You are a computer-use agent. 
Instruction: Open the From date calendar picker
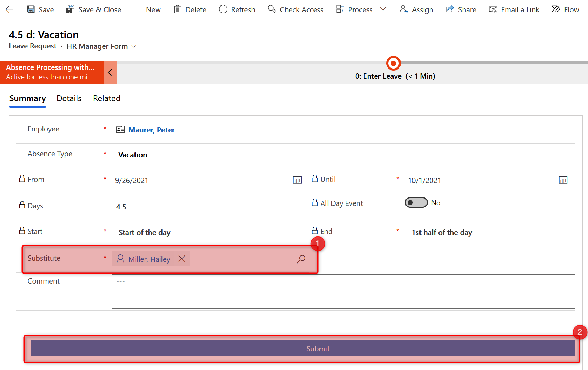pos(297,180)
